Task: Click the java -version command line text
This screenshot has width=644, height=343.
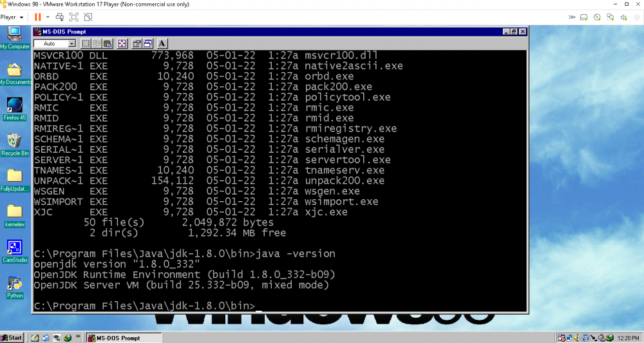Action: point(296,254)
